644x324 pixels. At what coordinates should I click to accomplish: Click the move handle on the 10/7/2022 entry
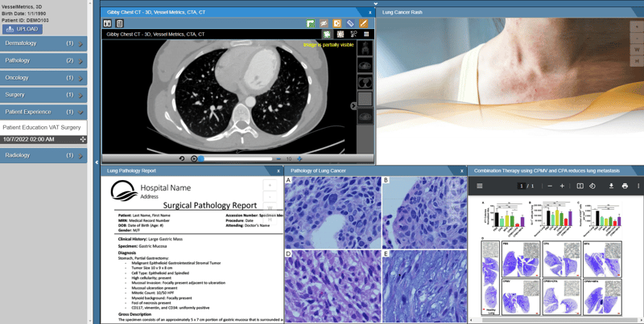coord(83,139)
